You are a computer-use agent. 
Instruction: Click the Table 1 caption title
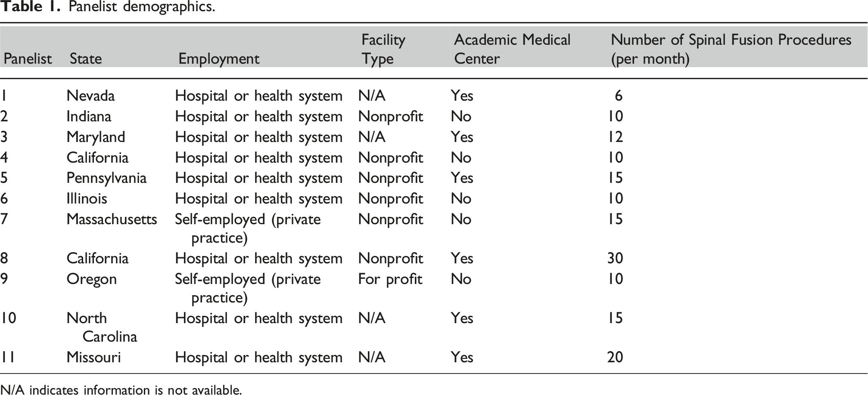coord(108,7)
